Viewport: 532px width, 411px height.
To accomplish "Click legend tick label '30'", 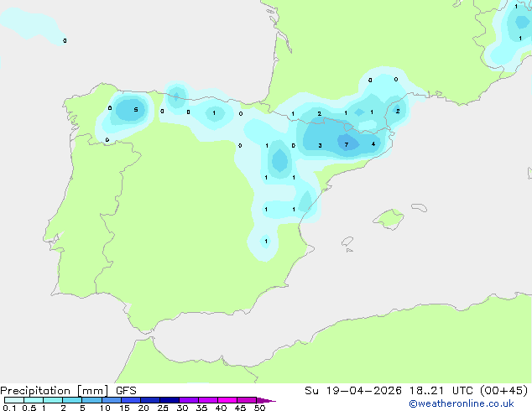I will pos(182,408).
